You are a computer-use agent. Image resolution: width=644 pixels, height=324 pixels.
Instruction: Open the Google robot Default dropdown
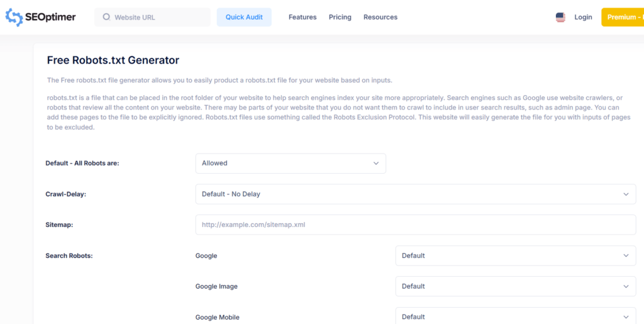click(x=515, y=256)
